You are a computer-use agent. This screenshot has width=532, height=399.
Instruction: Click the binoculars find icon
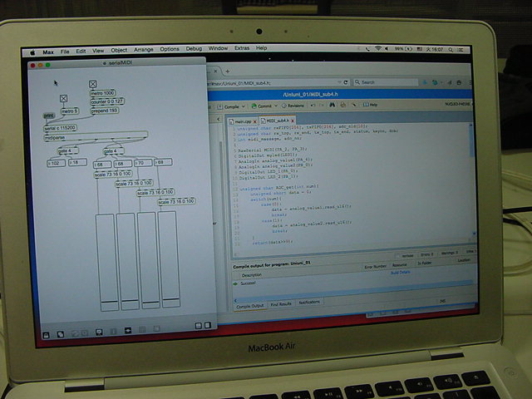click(x=332, y=105)
